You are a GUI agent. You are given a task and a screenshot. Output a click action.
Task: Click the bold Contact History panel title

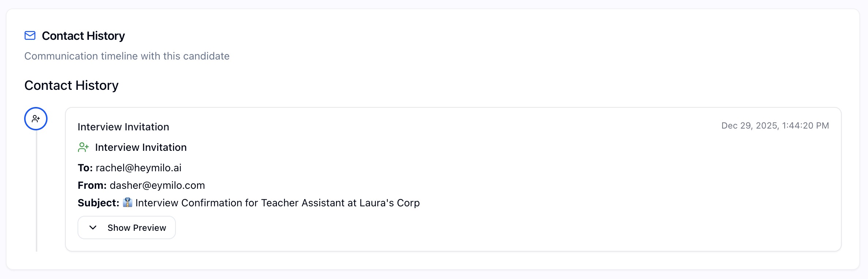(83, 36)
